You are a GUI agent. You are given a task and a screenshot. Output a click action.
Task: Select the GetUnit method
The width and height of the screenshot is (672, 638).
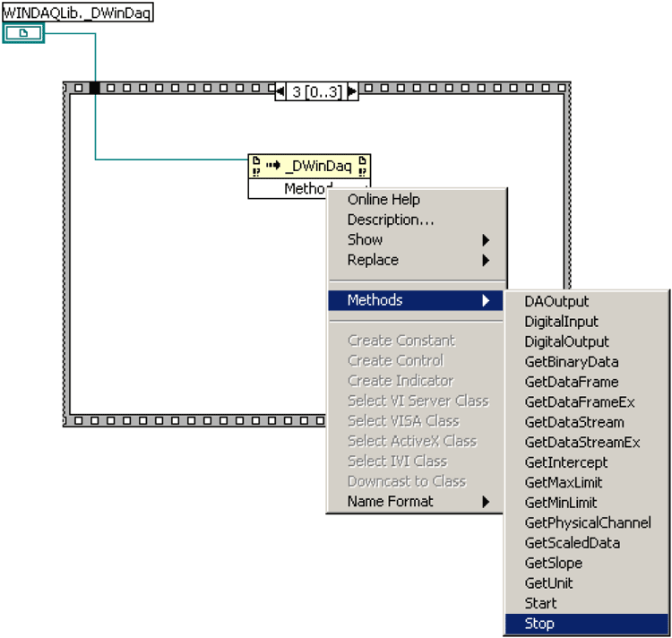point(587,583)
